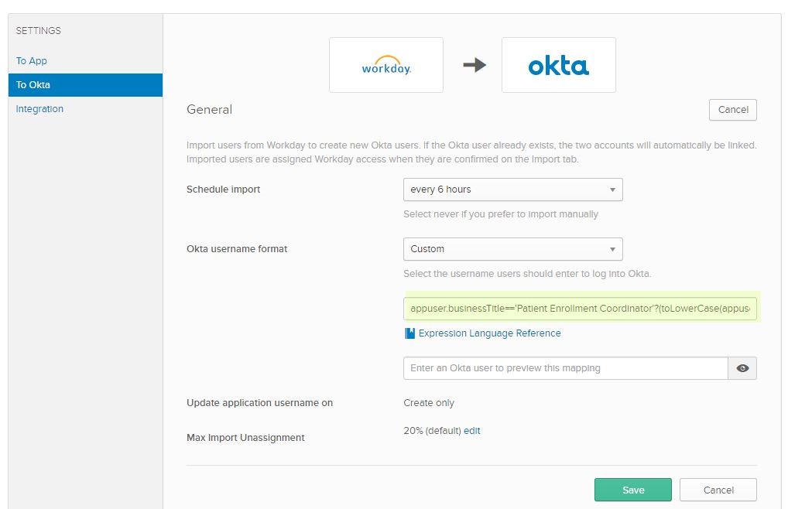Select the To Okta settings tab
Viewport: 812px width, 509px height.
tap(33, 85)
